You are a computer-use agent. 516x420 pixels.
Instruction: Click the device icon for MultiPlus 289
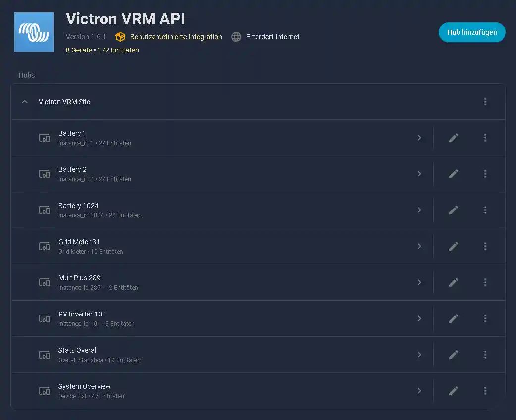(45, 283)
